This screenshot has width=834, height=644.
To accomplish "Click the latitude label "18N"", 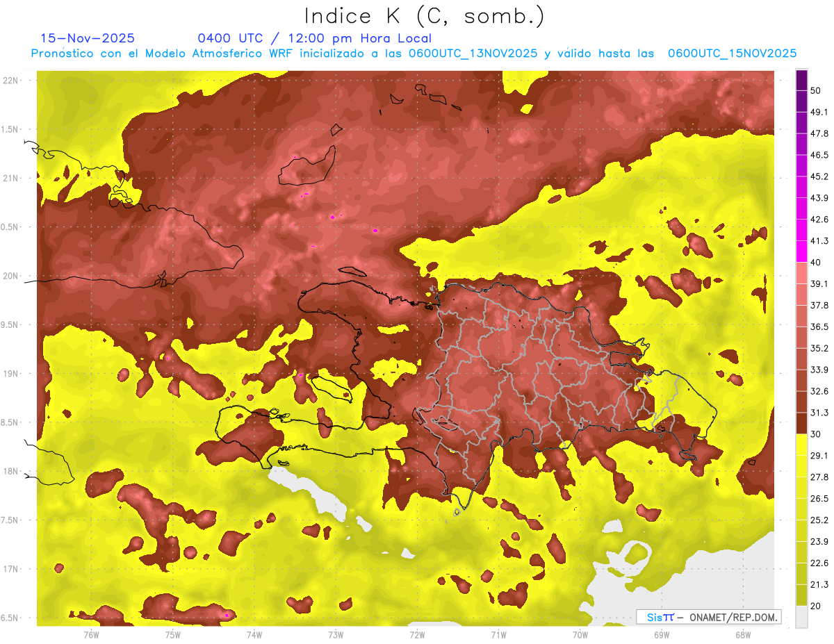I will tap(10, 471).
